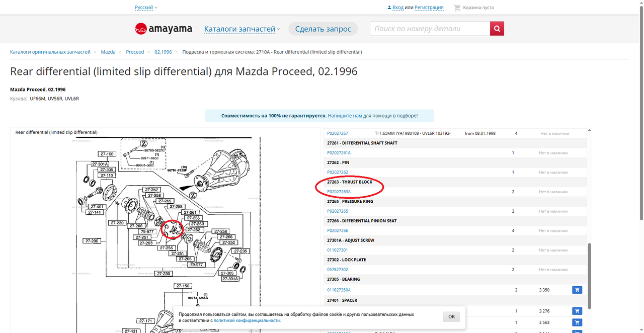Open part number P02027263A

coord(339,192)
